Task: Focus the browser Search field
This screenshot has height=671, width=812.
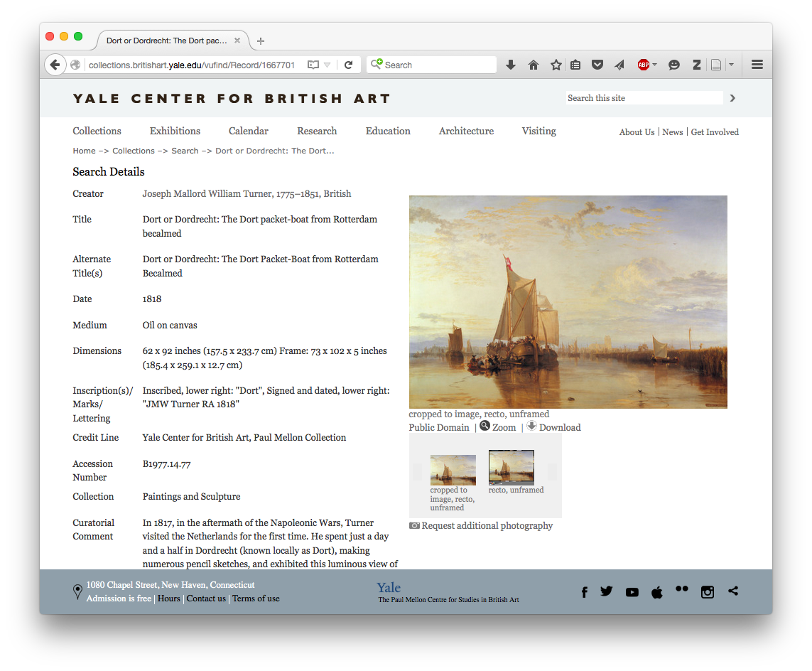Action: (431, 65)
